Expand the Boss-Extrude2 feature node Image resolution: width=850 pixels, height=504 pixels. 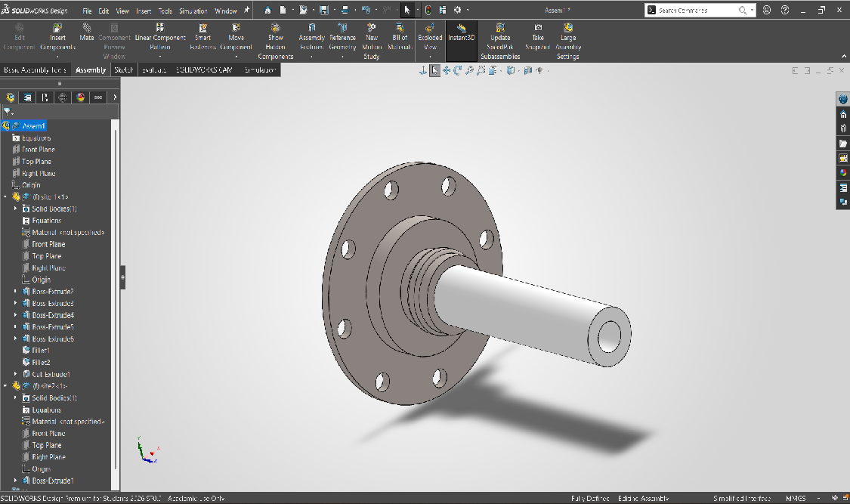pyautogui.click(x=16, y=292)
